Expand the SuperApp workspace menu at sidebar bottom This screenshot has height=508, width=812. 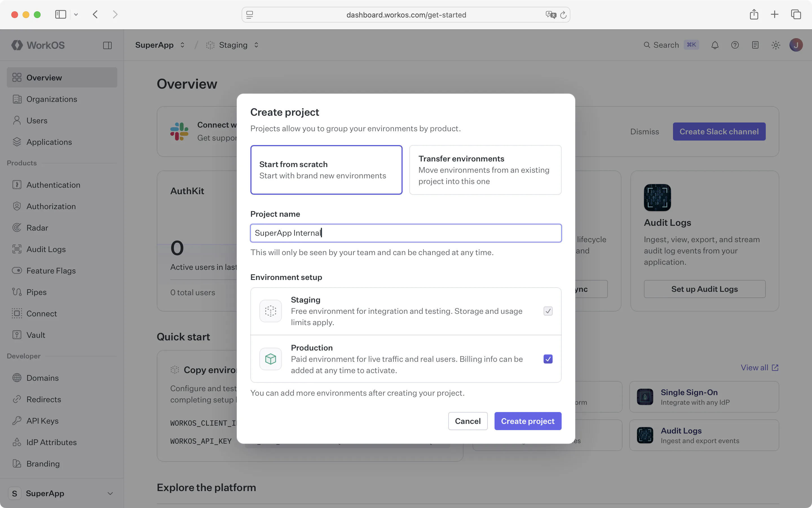[62, 493]
